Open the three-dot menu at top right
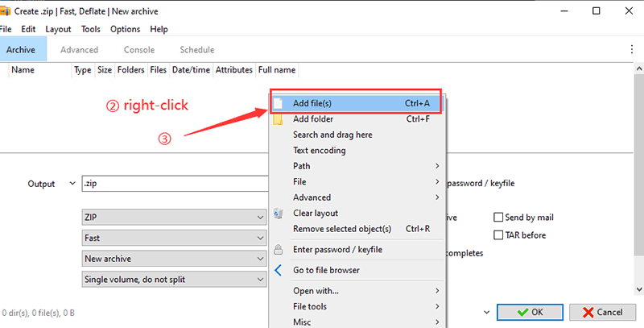Viewport: 644px width, 328px height. [632, 50]
